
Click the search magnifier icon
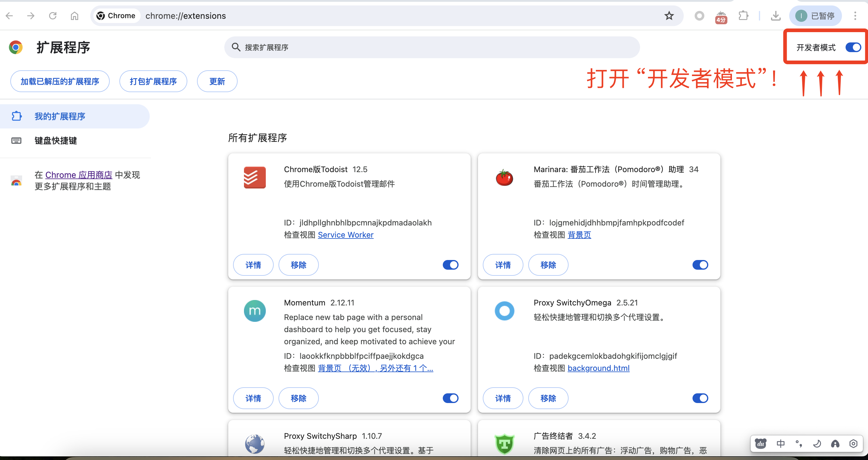[236, 47]
